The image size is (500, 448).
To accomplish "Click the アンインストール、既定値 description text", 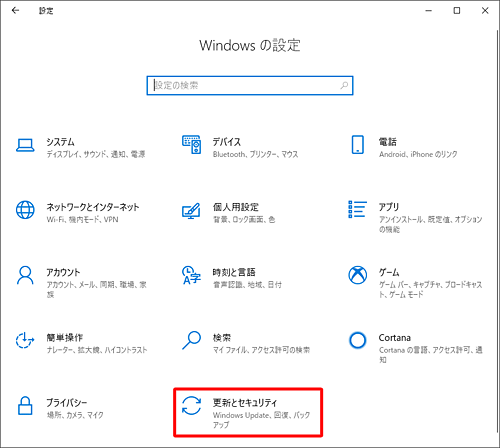I will coord(430,224).
